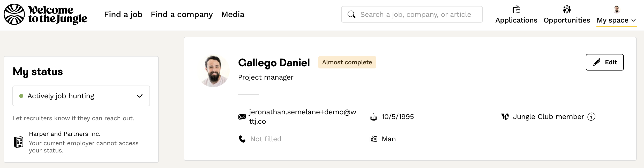Click the Welcome to the Jungle logo
Image resolution: width=644 pixels, height=168 pixels.
coord(46,15)
